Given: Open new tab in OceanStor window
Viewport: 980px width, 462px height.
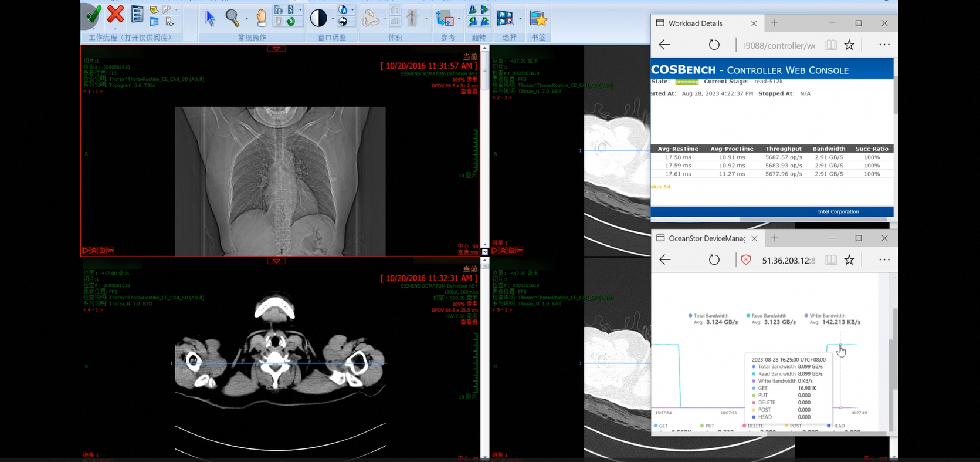Looking at the screenshot, I should 775,238.
